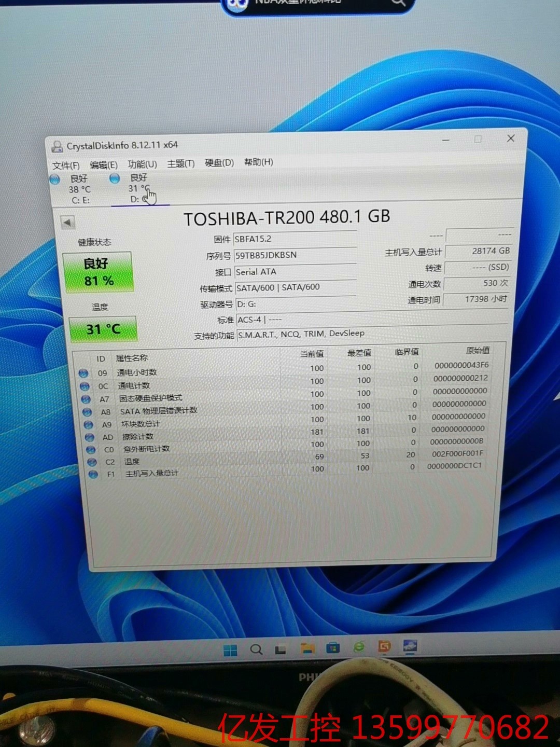The image size is (560, 747).
Task: Click the previous disk arrow button
Action: tap(67, 223)
